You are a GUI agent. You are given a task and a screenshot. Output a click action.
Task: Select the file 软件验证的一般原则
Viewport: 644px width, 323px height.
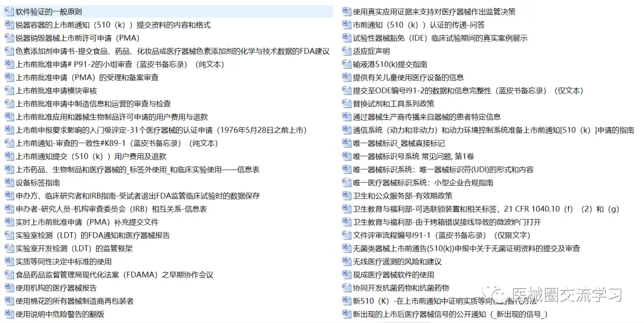coord(49,12)
